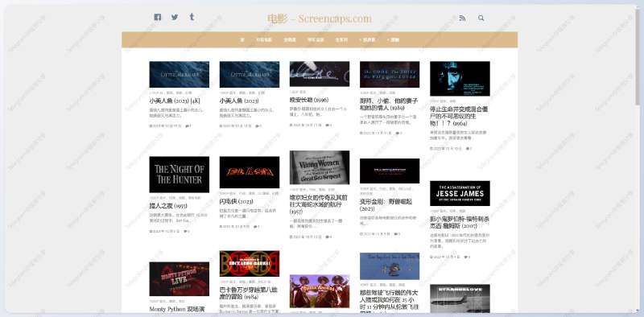Open the Monty Python Live thumbnail
The image size is (644, 317).
[179, 279]
